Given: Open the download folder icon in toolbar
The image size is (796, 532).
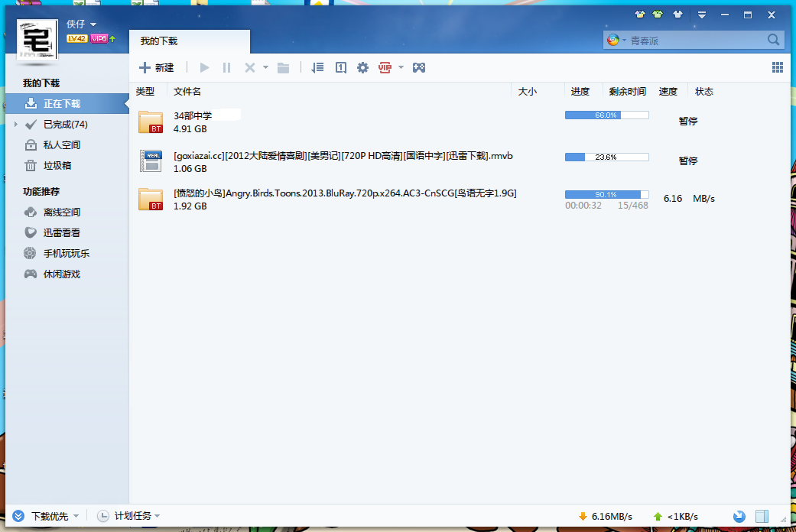Looking at the screenshot, I should [x=283, y=67].
